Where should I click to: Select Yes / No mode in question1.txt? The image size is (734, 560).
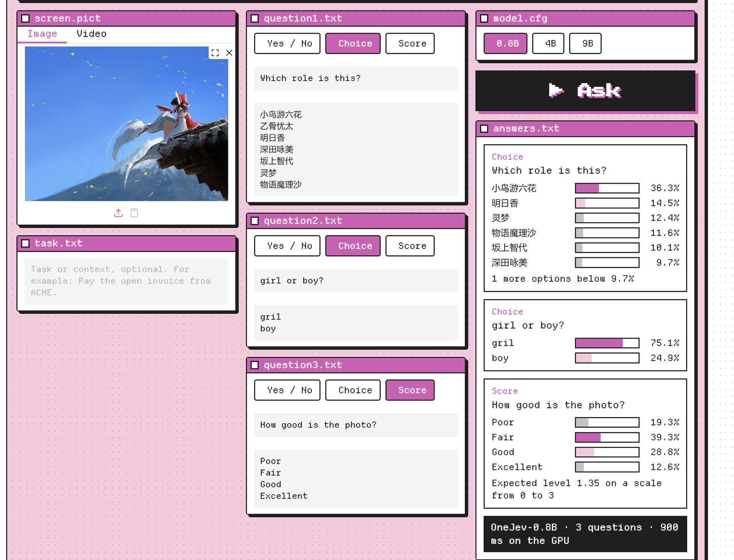(287, 44)
